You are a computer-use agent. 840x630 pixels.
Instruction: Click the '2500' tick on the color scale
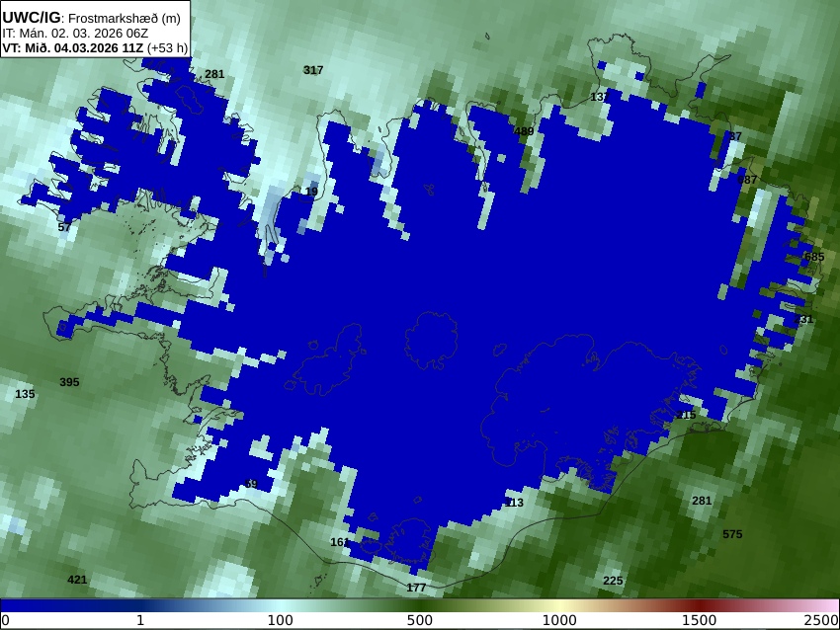coord(822,621)
